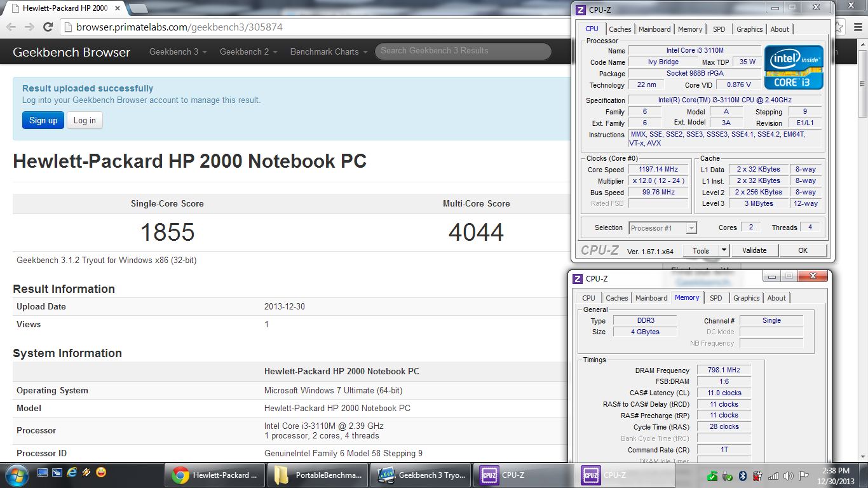Click Safely Remove Hardware tray icon
Viewport: 868px width, 488px height.
click(x=728, y=475)
